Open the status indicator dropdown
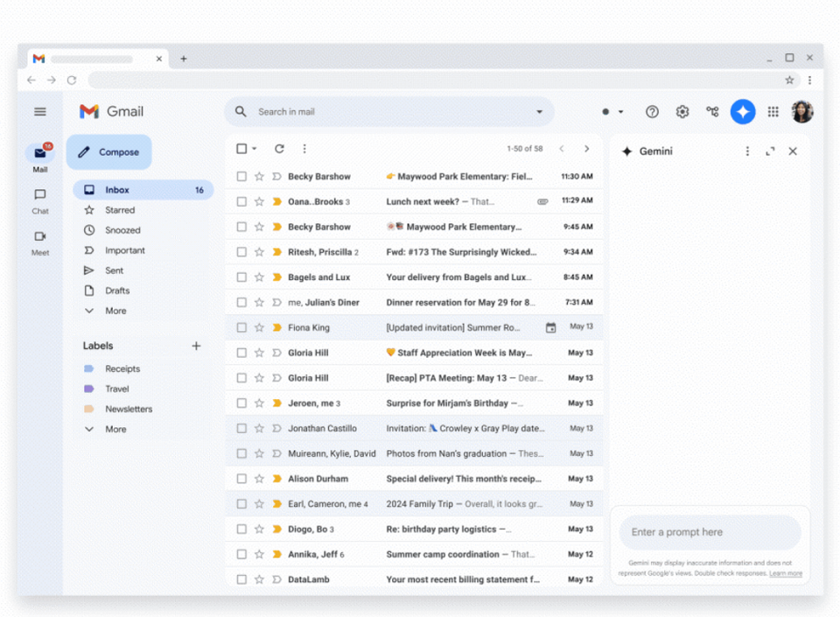840x617 pixels. pyautogui.click(x=612, y=112)
